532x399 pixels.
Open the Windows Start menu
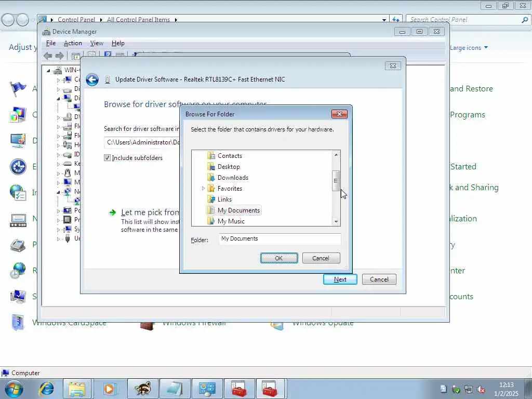coord(14,389)
